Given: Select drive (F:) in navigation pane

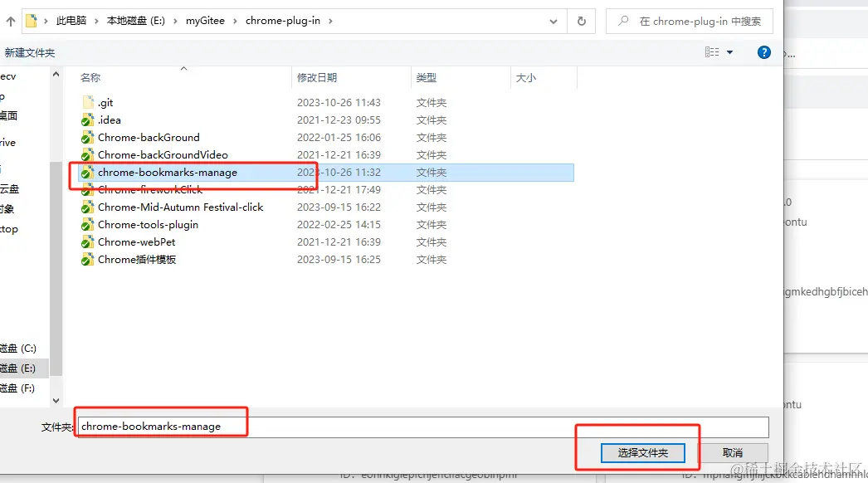Looking at the screenshot, I should click(x=17, y=388).
